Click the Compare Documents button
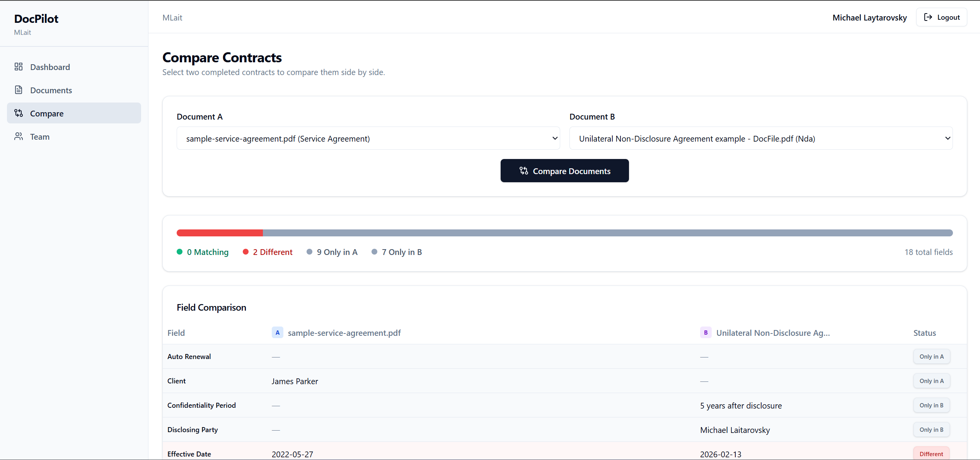The width and height of the screenshot is (980, 460). [564, 171]
